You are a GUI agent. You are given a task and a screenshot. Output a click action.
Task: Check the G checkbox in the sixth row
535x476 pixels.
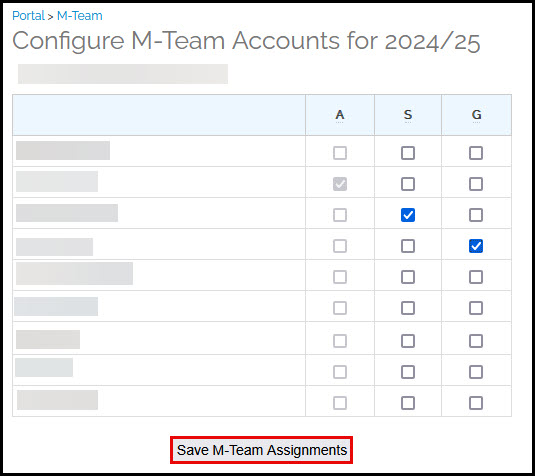(476, 308)
